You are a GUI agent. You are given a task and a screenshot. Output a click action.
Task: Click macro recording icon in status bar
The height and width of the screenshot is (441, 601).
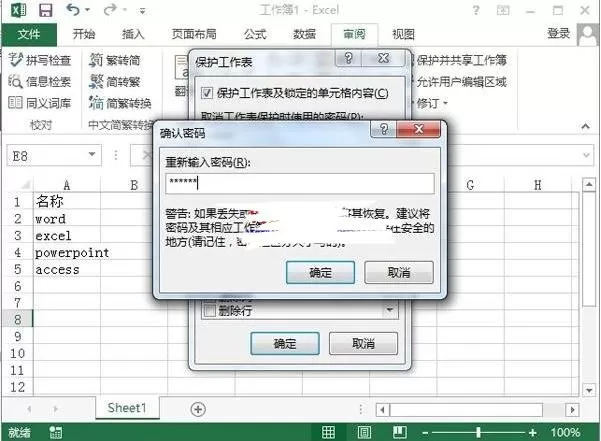(56, 433)
